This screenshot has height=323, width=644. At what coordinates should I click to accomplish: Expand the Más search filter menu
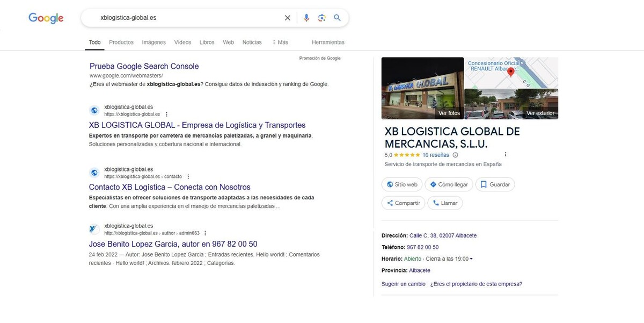[x=280, y=42]
